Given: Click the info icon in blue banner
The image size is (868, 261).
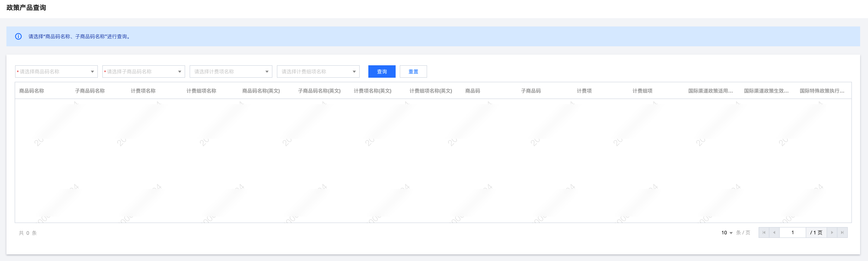Looking at the screenshot, I should (19, 36).
